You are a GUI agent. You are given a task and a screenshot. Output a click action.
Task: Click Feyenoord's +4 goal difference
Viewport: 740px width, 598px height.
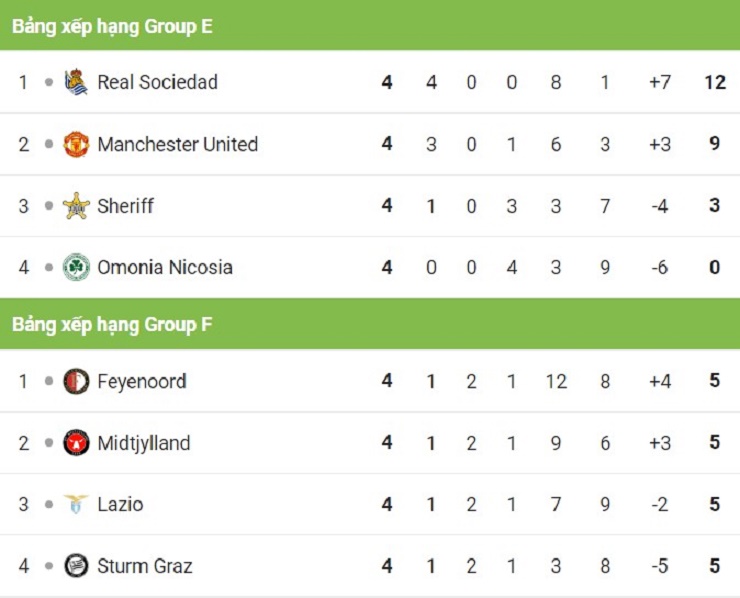(659, 381)
